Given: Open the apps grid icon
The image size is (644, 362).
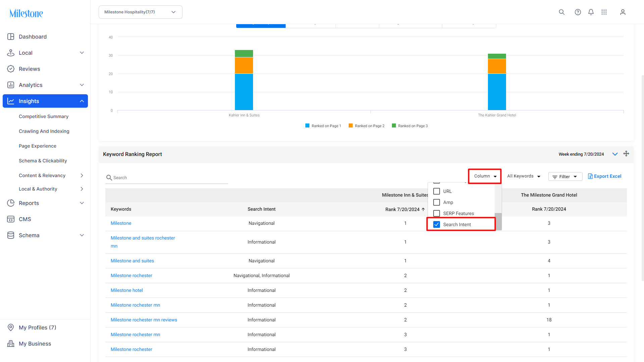Looking at the screenshot, I should pos(604,12).
